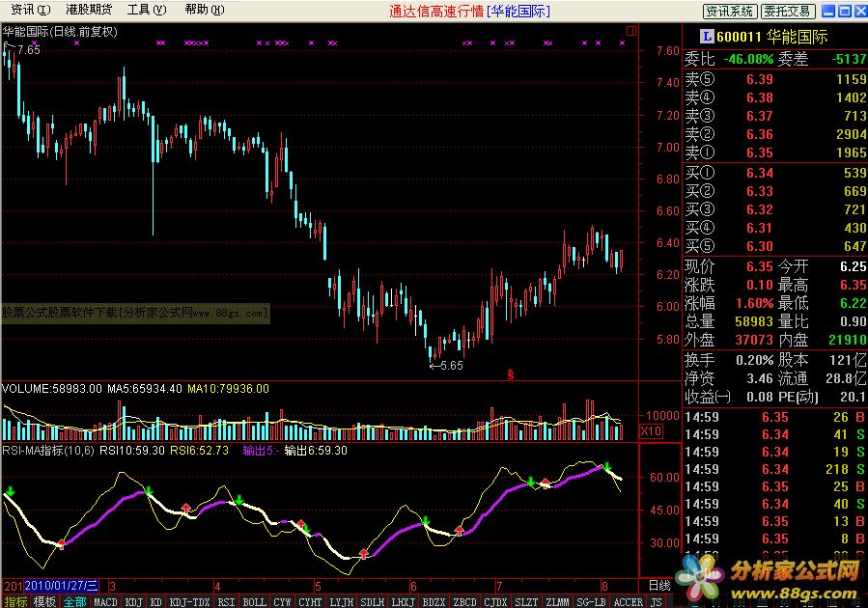The image size is (868, 608).
Task: Select the 模板 tab
Action: point(44,602)
